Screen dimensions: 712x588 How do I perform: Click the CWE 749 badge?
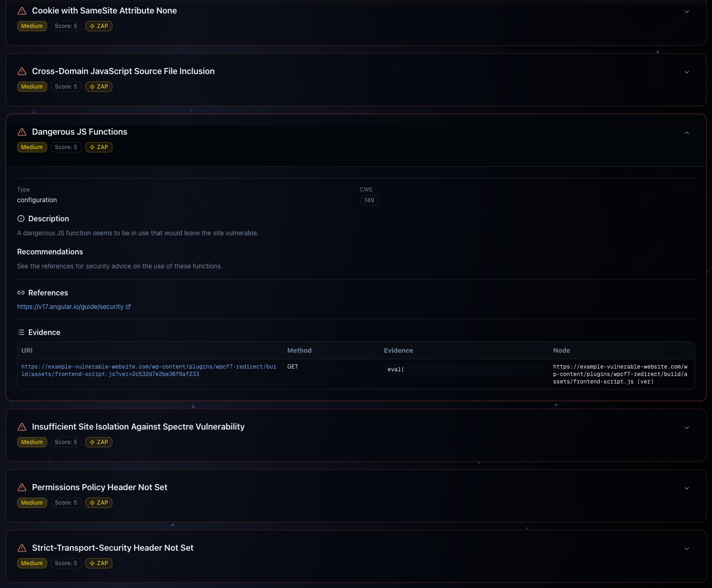369,200
